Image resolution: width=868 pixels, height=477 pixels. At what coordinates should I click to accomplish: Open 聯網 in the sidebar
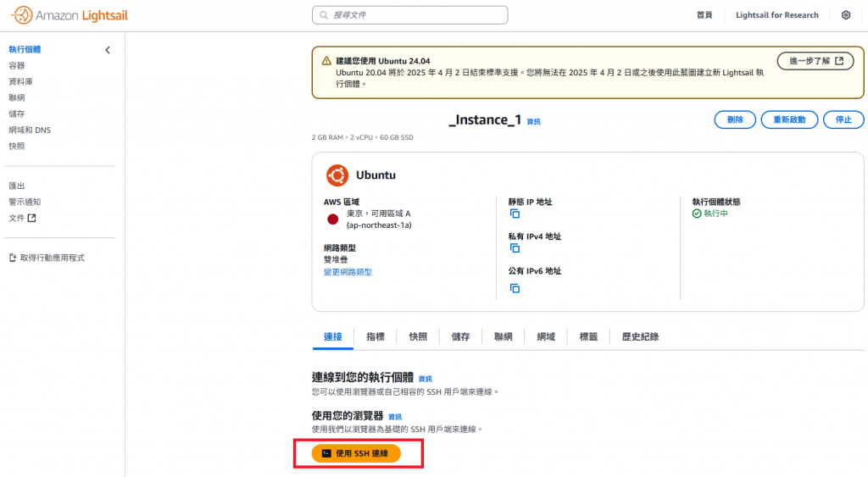pos(17,97)
